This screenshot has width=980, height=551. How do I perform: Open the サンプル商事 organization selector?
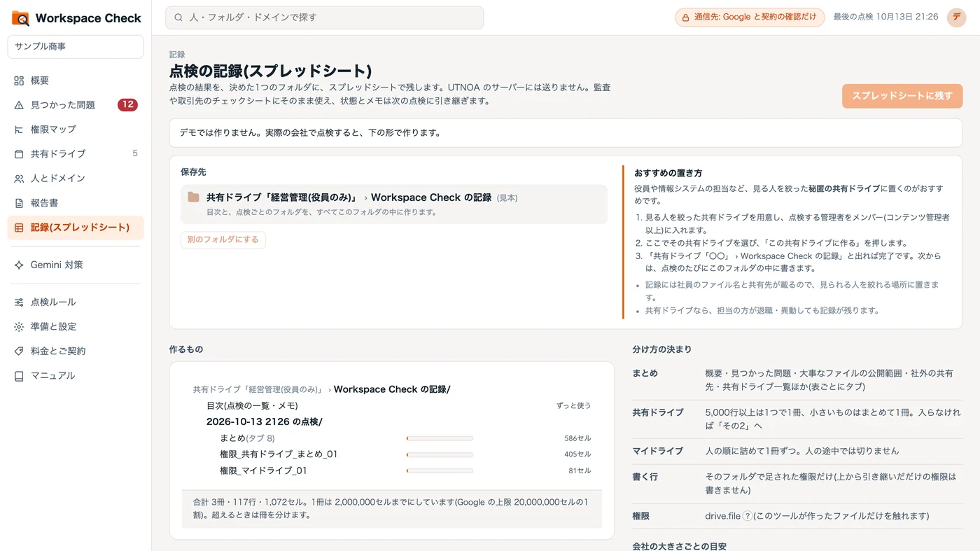point(76,47)
